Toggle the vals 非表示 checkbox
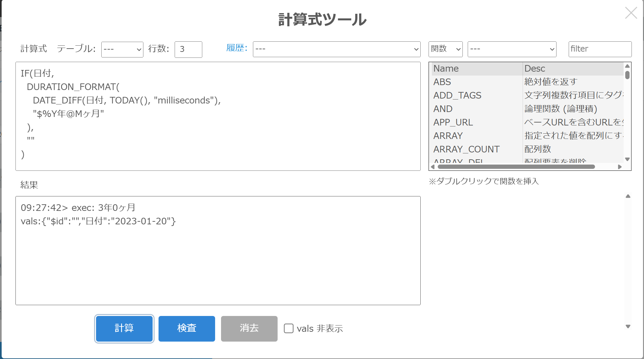 [x=288, y=328]
